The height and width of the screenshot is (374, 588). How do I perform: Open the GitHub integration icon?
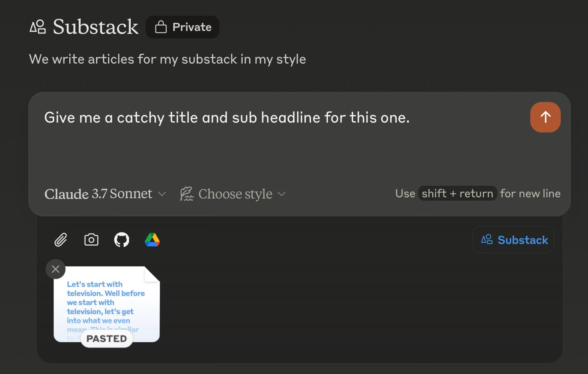[x=122, y=240]
